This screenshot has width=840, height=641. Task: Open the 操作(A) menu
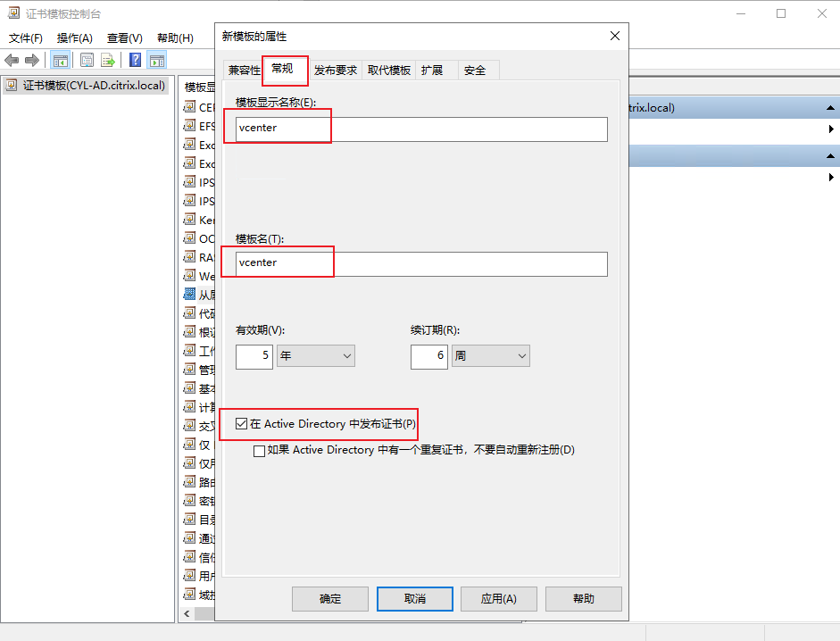[75, 38]
